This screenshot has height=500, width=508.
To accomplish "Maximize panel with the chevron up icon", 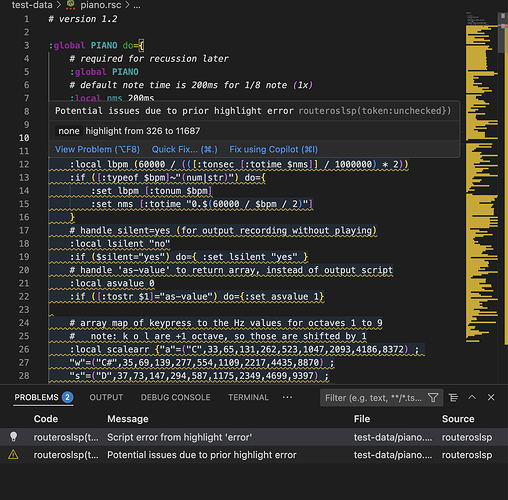I will 472,397.
